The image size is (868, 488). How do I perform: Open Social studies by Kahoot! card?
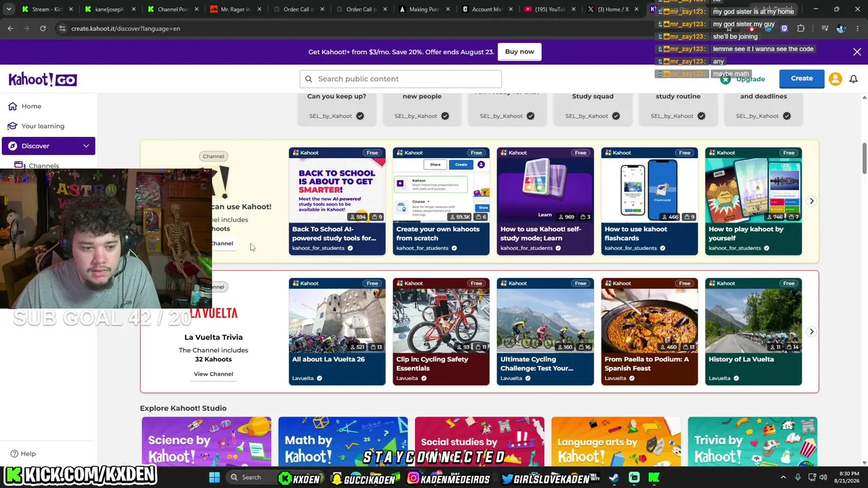click(x=479, y=441)
